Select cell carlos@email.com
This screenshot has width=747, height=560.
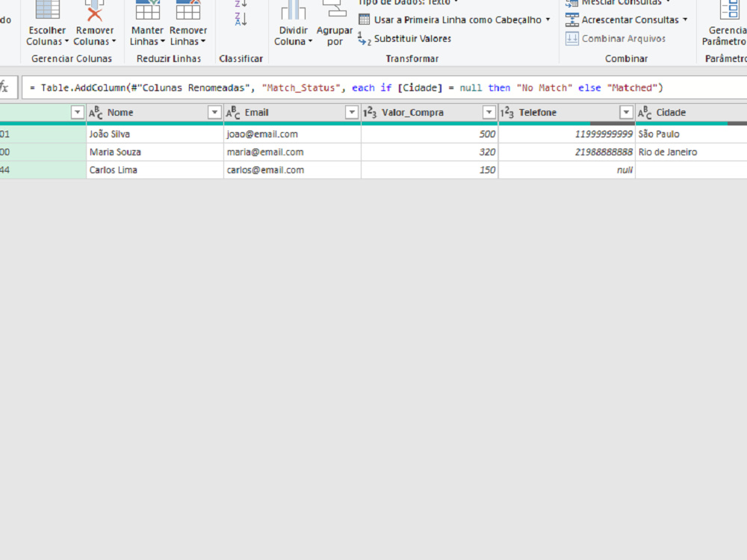(x=292, y=170)
